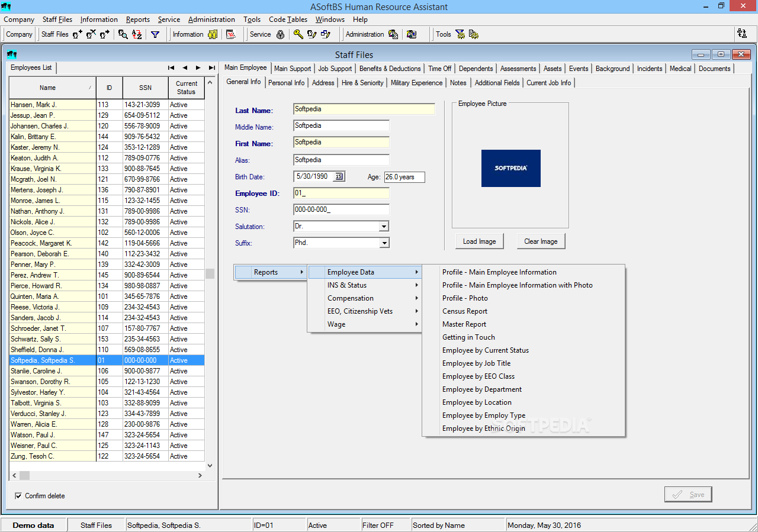This screenshot has height=532, width=758.
Task: Click the Load Image button
Action: point(480,241)
